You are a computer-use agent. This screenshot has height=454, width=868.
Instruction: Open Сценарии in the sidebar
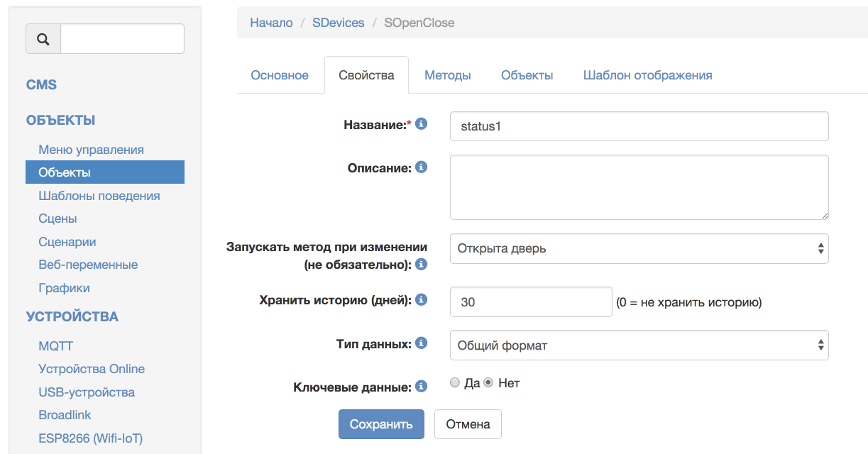point(67,242)
